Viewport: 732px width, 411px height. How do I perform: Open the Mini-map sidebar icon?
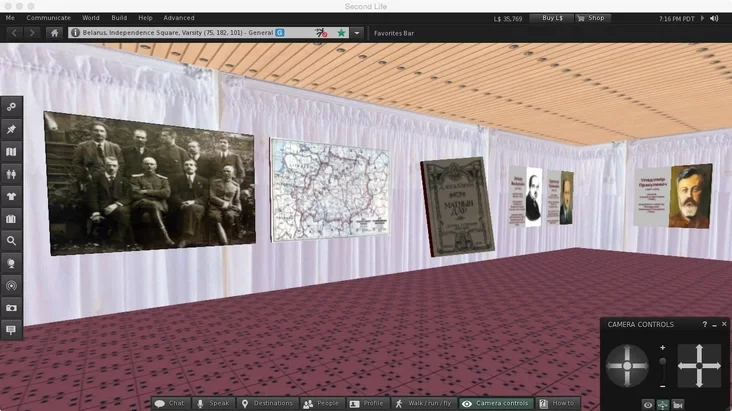pyautogui.click(x=11, y=263)
